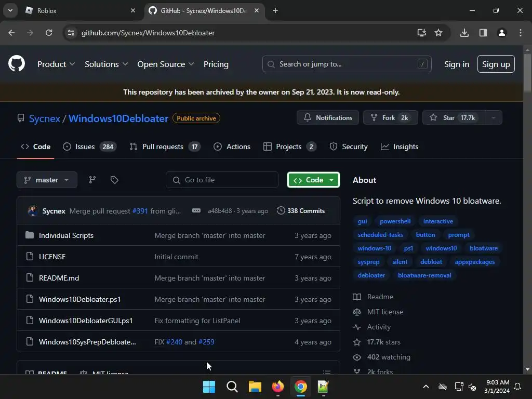The width and height of the screenshot is (532, 399).
Task: Expand the Product menu
Action: click(x=56, y=64)
